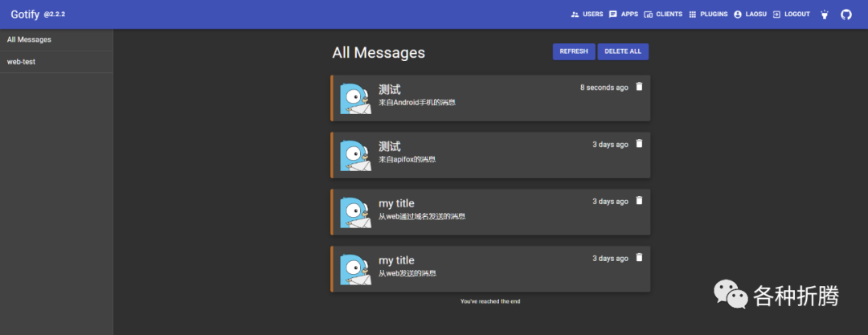Click gopher avatar of apifox message

click(355, 156)
